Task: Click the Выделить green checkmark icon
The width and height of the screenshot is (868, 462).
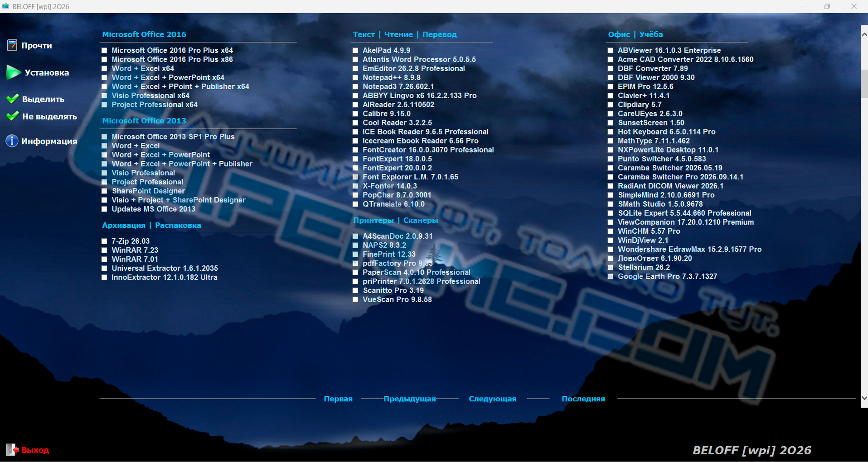Action: 13,99
